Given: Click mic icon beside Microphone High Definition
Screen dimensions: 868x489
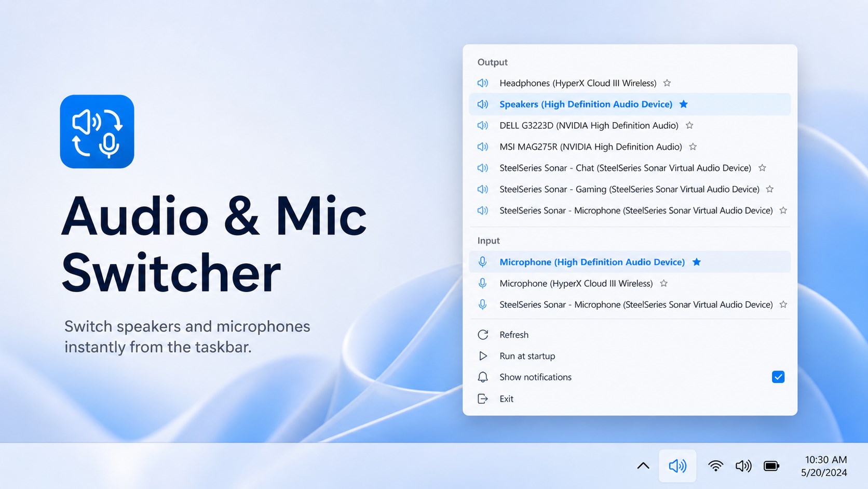Looking at the screenshot, I should point(483,262).
